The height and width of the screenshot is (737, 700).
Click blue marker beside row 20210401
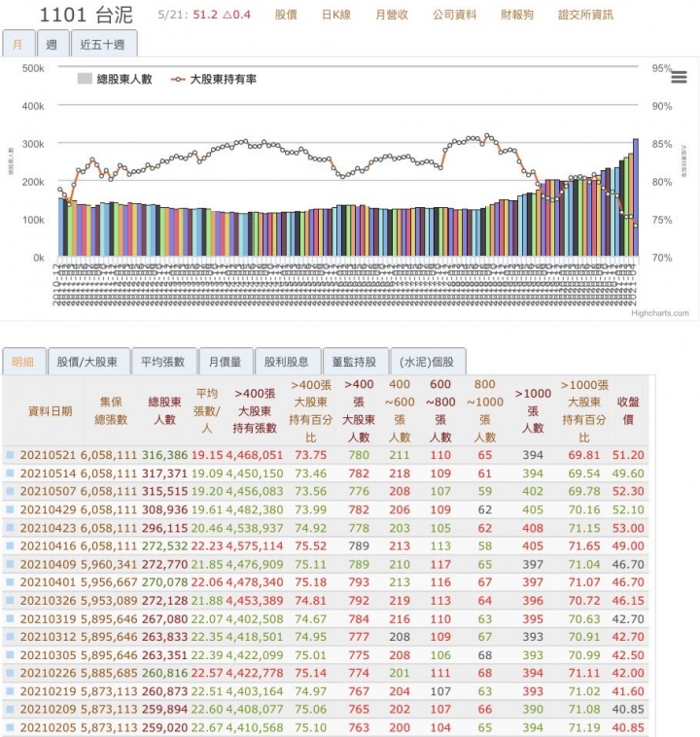click(x=10, y=581)
